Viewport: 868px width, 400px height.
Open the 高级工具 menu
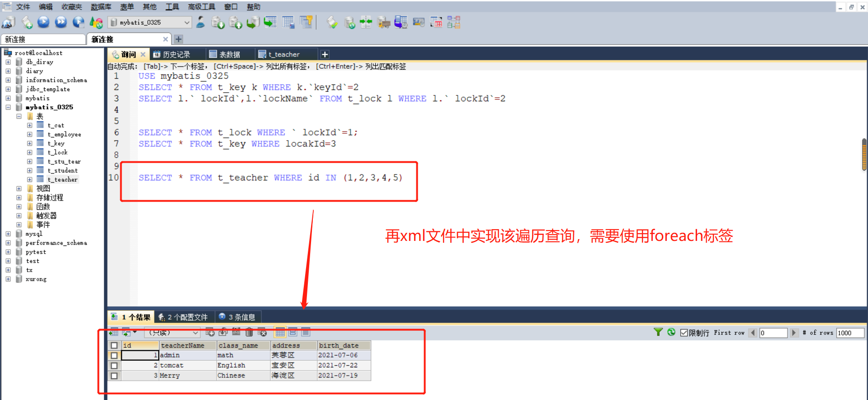coord(201,7)
